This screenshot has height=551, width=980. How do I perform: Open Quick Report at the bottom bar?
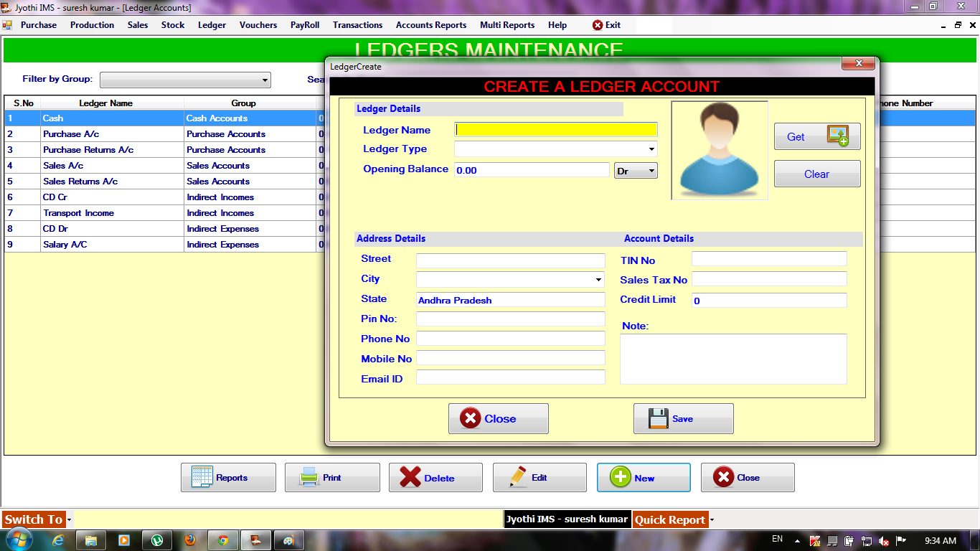669,519
